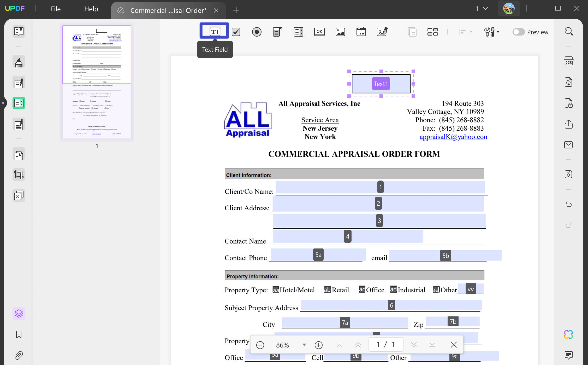Viewport: 588px width, 365px height.
Task: Select the OK Button form tool
Action: 319,32
